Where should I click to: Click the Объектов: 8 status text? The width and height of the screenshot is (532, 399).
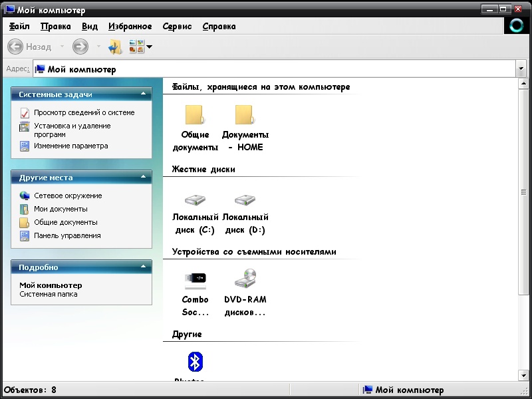(30, 390)
